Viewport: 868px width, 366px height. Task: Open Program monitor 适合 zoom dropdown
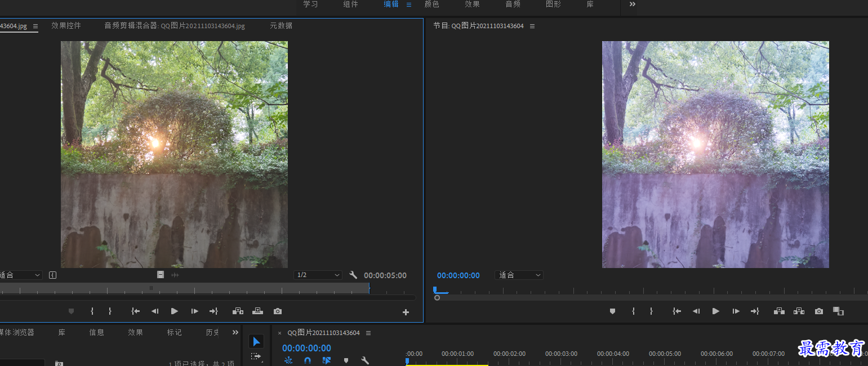click(x=519, y=275)
